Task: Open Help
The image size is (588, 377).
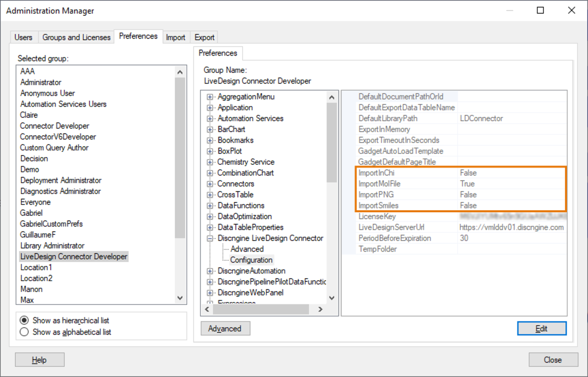Action: (x=39, y=360)
